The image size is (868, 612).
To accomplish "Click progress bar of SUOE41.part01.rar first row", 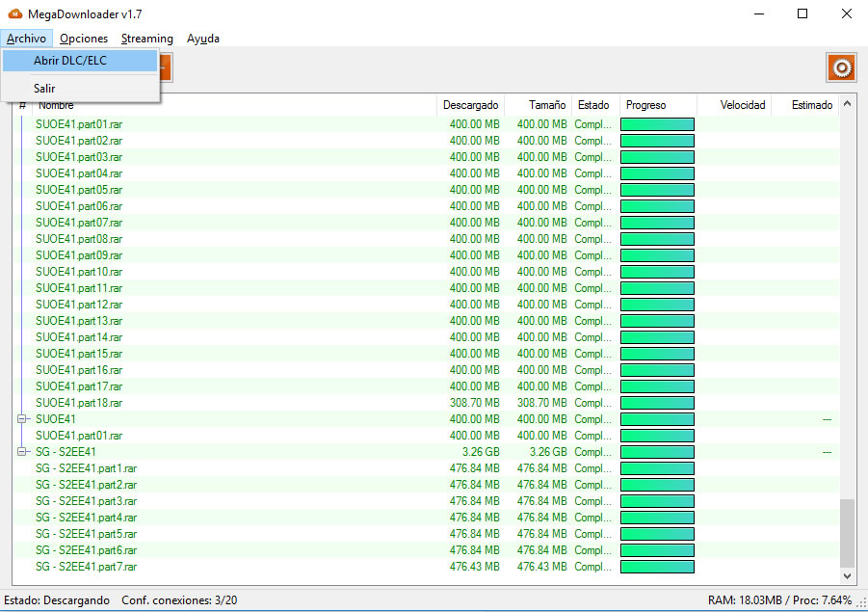I will pyautogui.click(x=657, y=124).
